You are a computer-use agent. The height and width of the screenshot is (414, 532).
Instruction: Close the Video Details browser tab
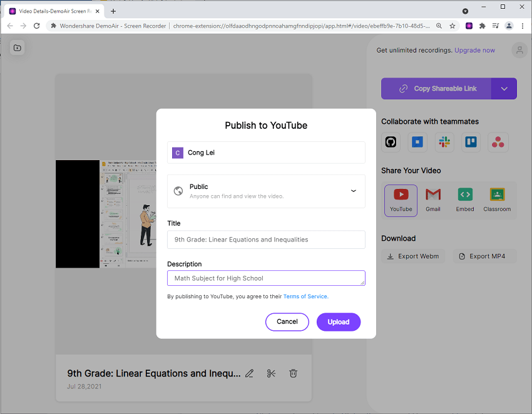coord(98,11)
